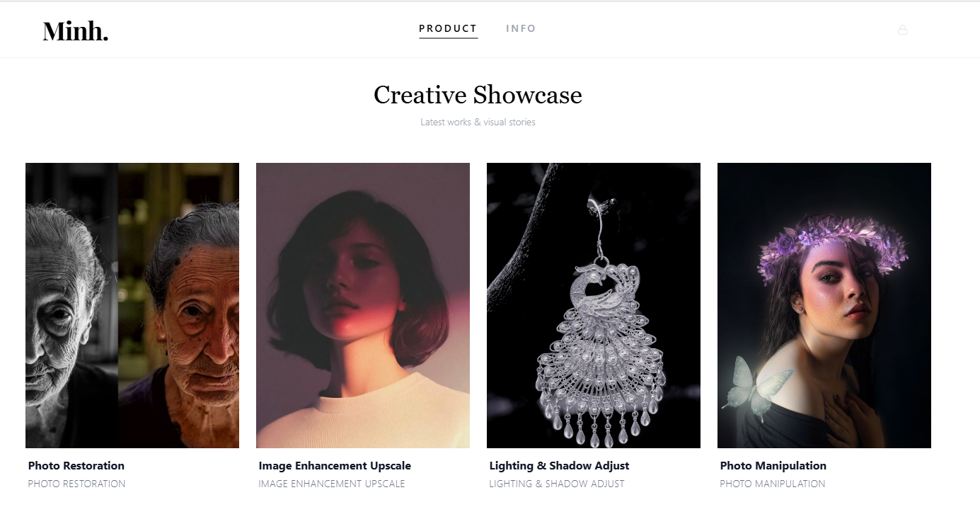Click the purple flower crown in portrait
The height and width of the screenshot is (507, 980).
[x=832, y=242]
